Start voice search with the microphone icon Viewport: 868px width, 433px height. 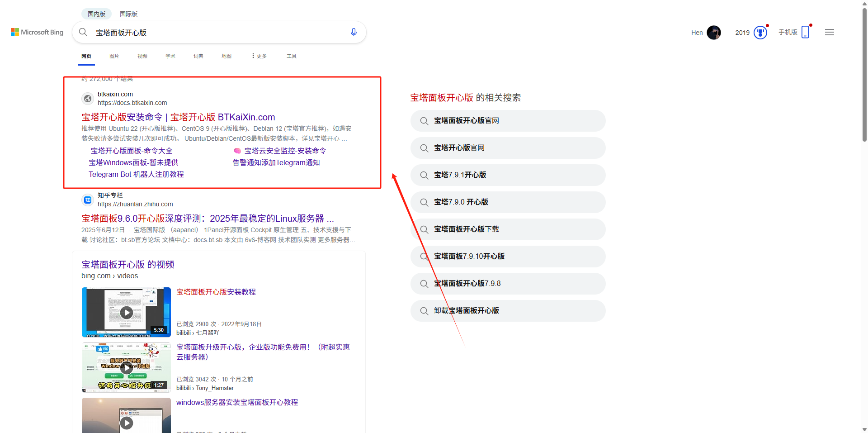[x=354, y=32]
